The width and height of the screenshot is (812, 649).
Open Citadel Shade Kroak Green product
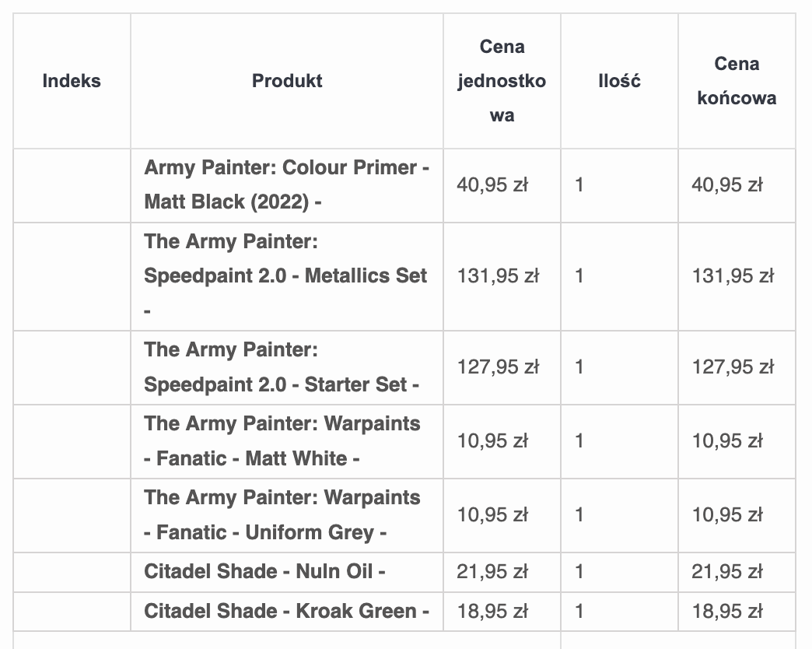point(286,612)
